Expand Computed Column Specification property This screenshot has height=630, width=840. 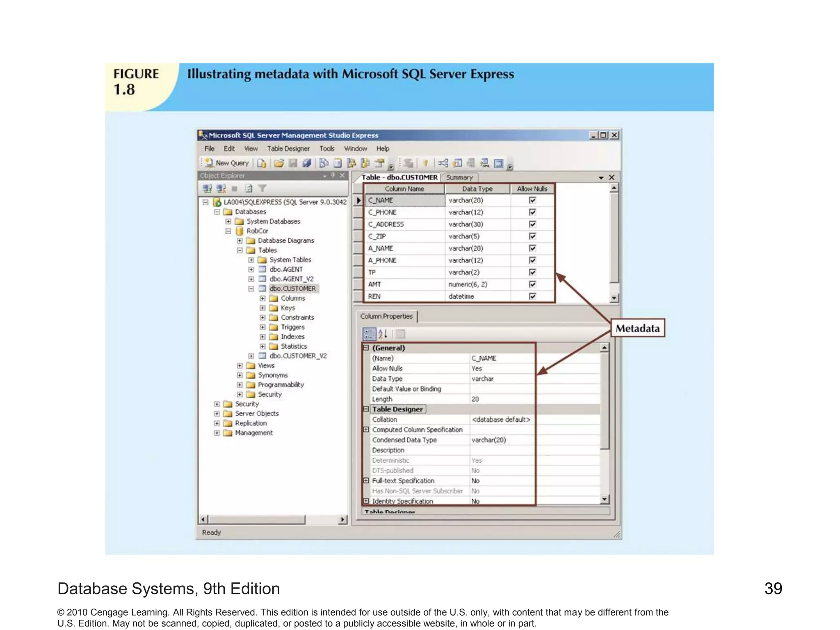(x=366, y=429)
